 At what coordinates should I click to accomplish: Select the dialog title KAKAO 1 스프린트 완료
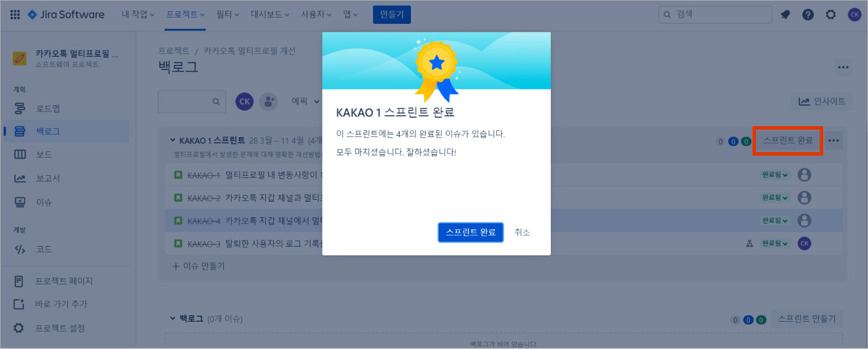click(x=396, y=112)
